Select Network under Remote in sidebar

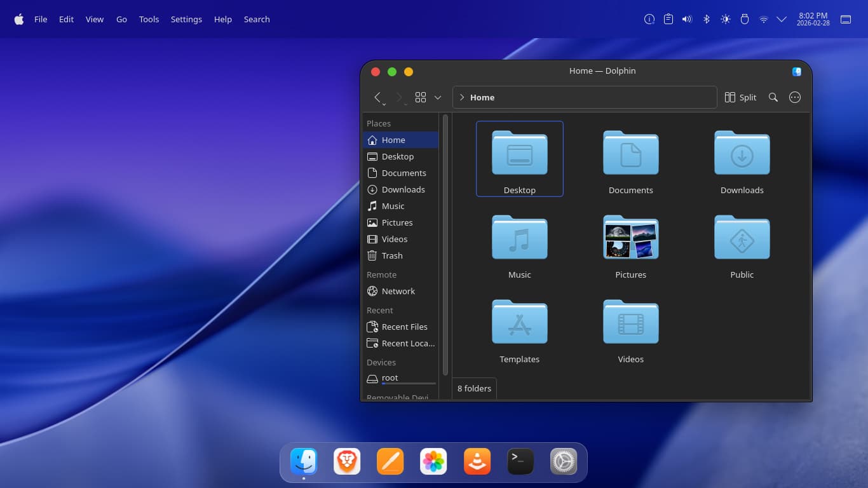(398, 291)
